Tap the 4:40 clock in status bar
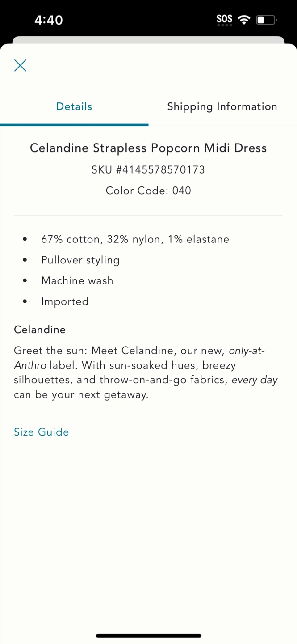297x644 pixels. click(49, 20)
